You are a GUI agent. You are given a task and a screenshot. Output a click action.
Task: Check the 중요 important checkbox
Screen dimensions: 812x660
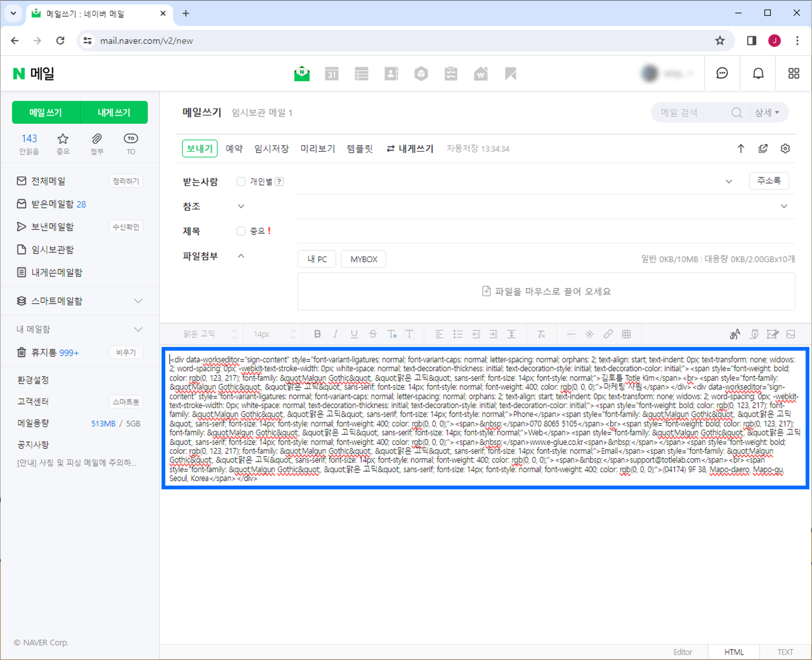click(241, 231)
